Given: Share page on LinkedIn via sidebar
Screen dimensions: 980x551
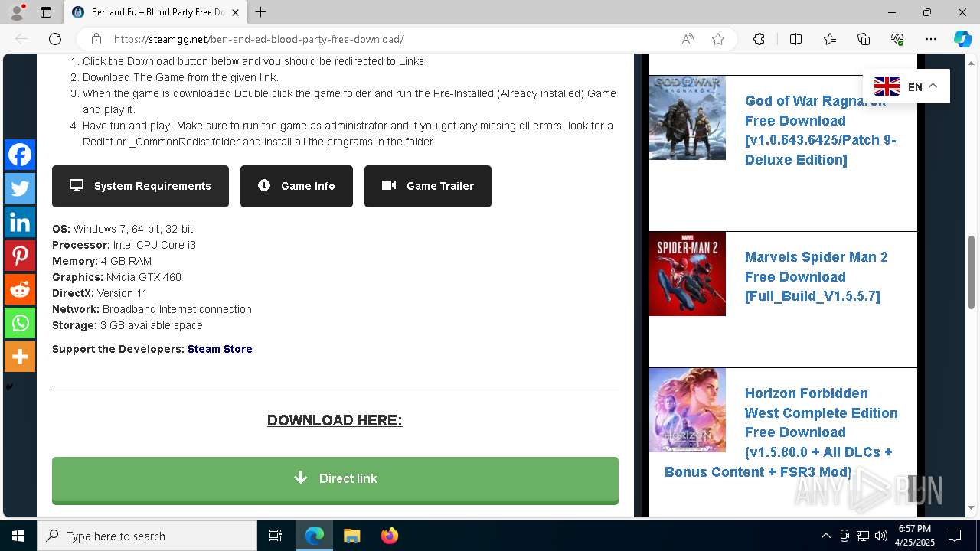Looking at the screenshot, I should [20, 222].
